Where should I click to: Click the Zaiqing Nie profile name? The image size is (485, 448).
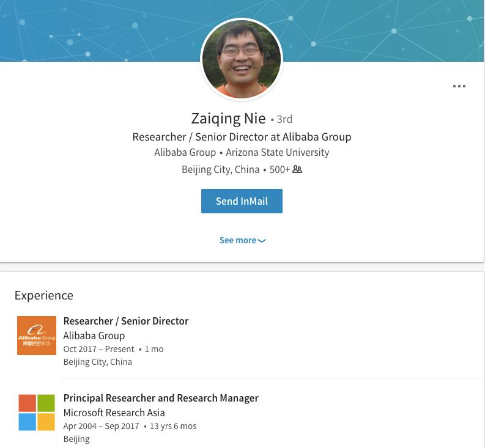(x=228, y=118)
